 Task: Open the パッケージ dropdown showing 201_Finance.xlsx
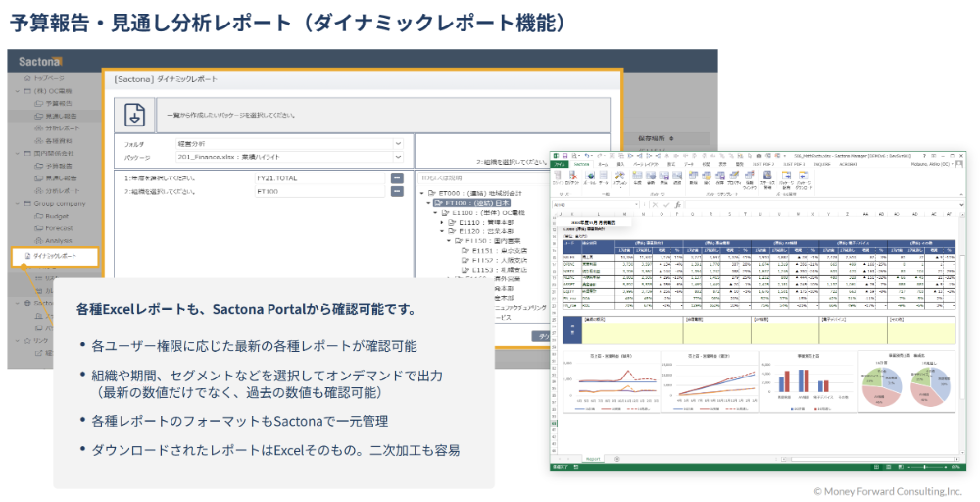[x=290, y=157]
